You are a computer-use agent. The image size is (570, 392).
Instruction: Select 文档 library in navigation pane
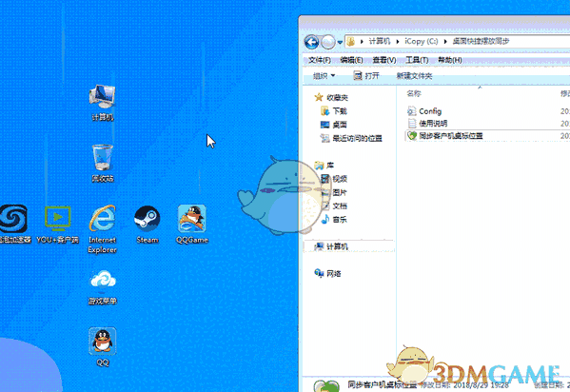coord(334,206)
